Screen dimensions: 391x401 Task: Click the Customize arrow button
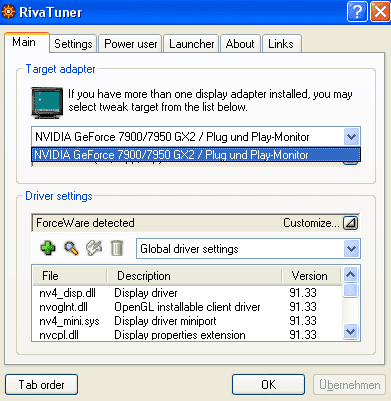pos(350,223)
